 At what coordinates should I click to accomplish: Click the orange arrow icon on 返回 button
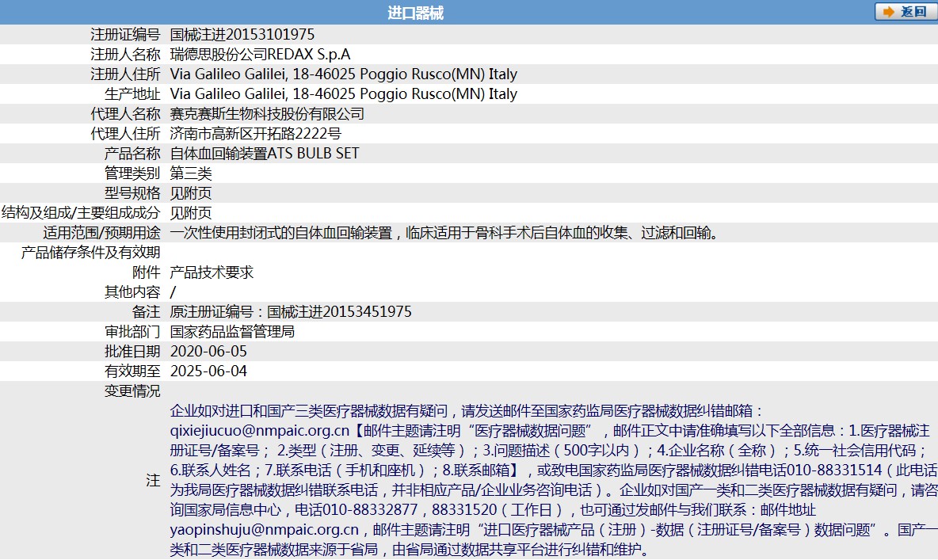click(890, 12)
